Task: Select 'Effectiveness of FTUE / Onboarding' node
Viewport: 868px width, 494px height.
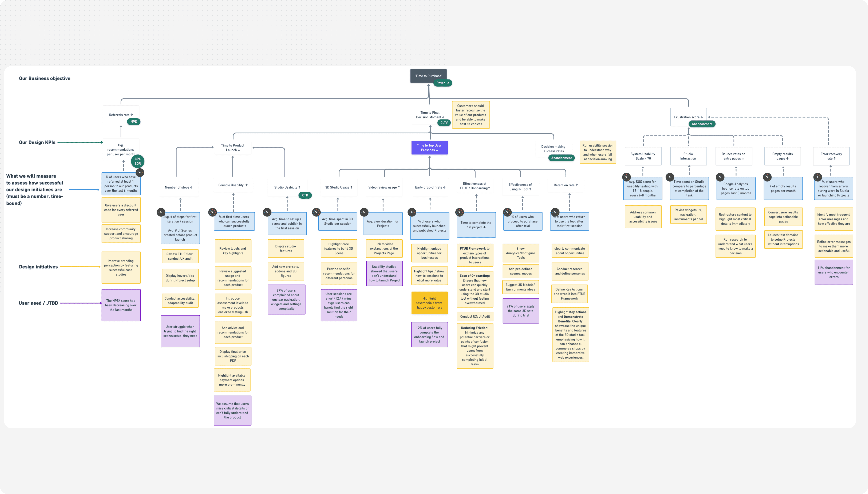Action: [x=475, y=186]
